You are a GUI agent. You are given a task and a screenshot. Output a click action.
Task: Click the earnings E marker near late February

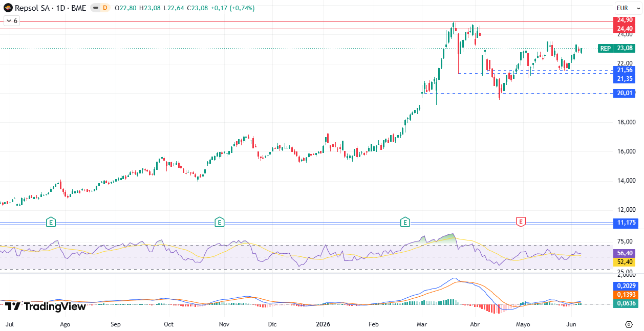(x=405, y=222)
